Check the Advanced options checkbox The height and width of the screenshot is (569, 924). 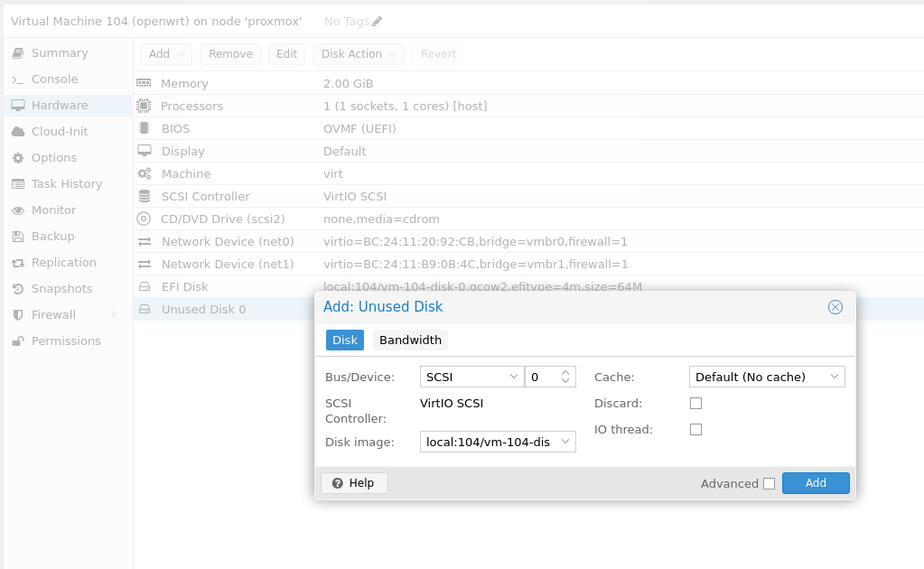tap(769, 483)
